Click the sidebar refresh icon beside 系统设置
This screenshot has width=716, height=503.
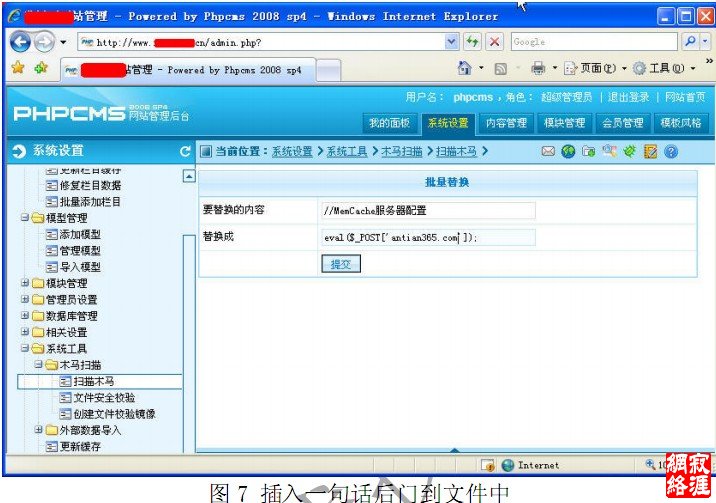tap(185, 151)
